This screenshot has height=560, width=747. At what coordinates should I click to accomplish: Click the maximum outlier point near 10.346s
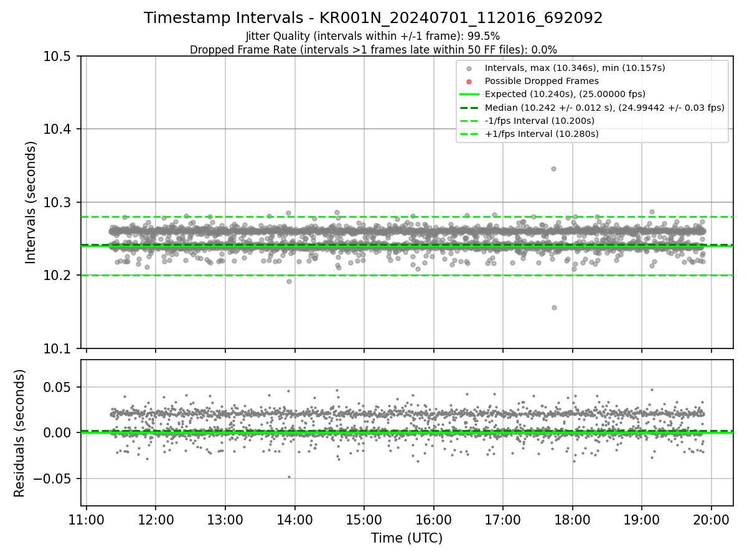click(553, 169)
